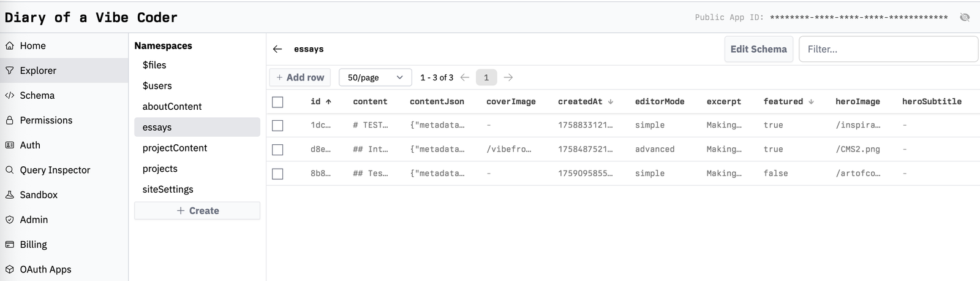
Task: Open the Schema sidebar page
Action: pyautogui.click(x=37, y=95)
